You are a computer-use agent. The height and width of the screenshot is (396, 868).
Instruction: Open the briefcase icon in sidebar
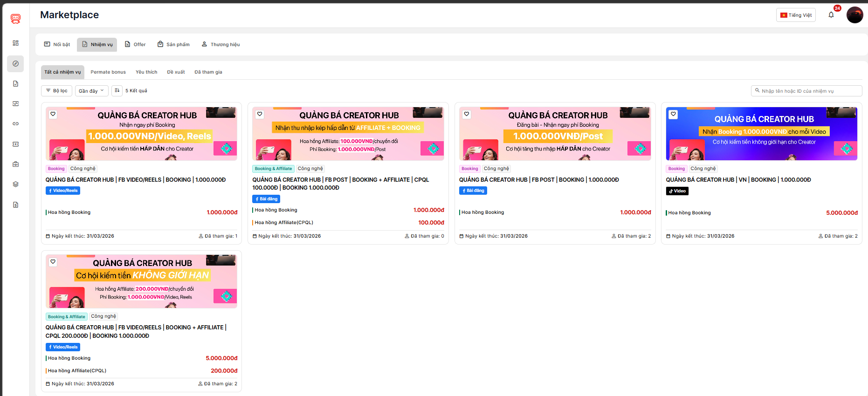click(15, 164)
